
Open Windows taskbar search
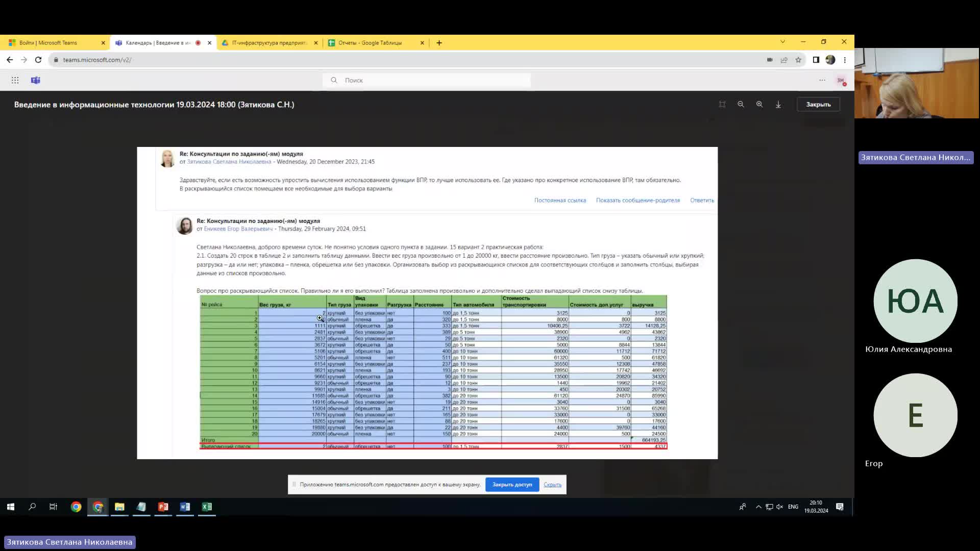pos(32,507)
